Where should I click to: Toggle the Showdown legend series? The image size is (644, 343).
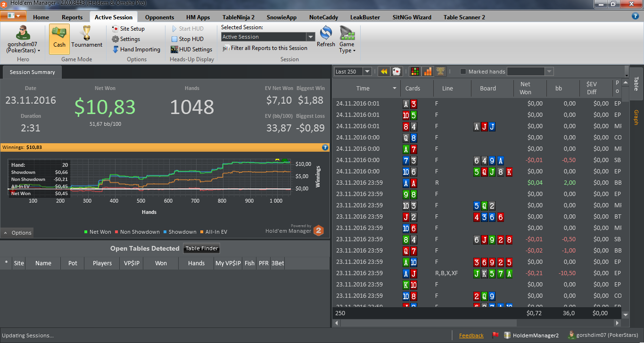pos(180,232)
